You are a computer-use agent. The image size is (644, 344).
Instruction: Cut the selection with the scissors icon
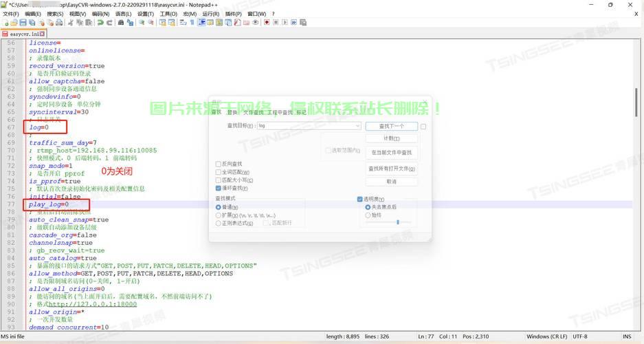click(70, 23)
